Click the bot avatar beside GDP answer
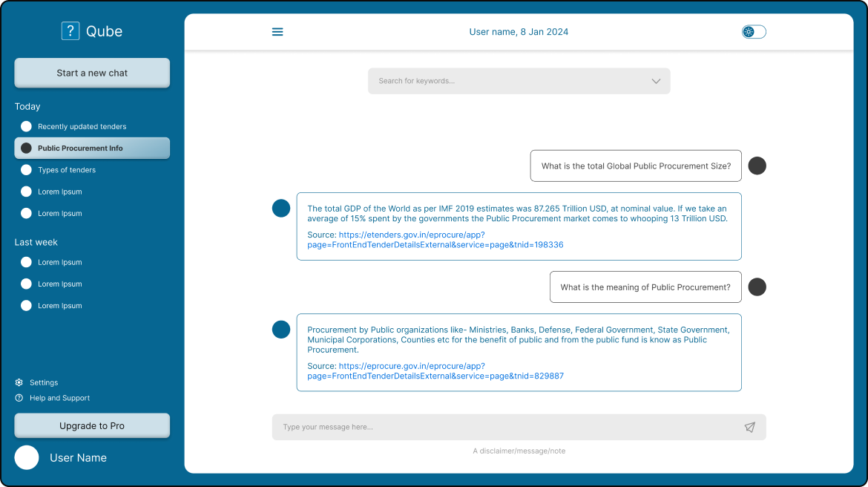Image resolution: width=868 pixels, height=487 pixels. click(x=281, y=209)
